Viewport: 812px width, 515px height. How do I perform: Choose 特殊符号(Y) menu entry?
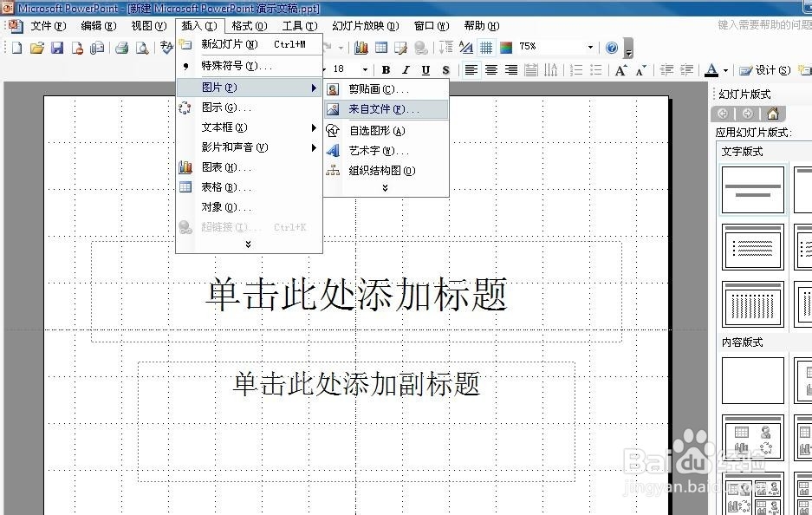coord(249,66)
